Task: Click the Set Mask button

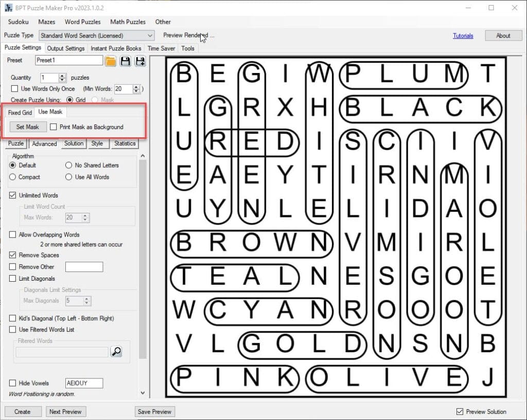Action: click(28, 127)
